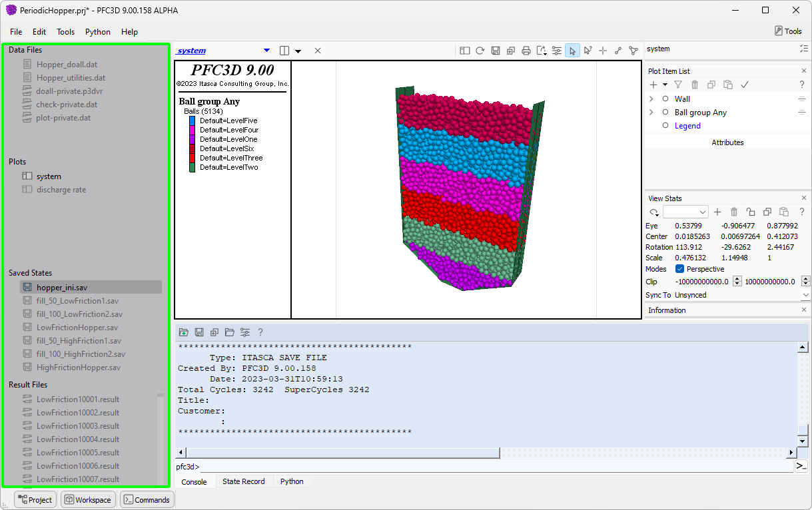Open help question mark in Plot Item List
812x510 pixels.
pyautogui.click(x=802, y=85)
